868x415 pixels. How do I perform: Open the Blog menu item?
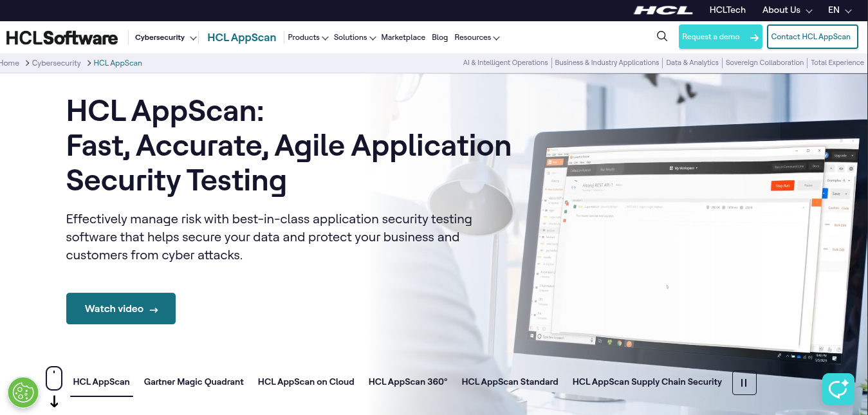point(440,37)
